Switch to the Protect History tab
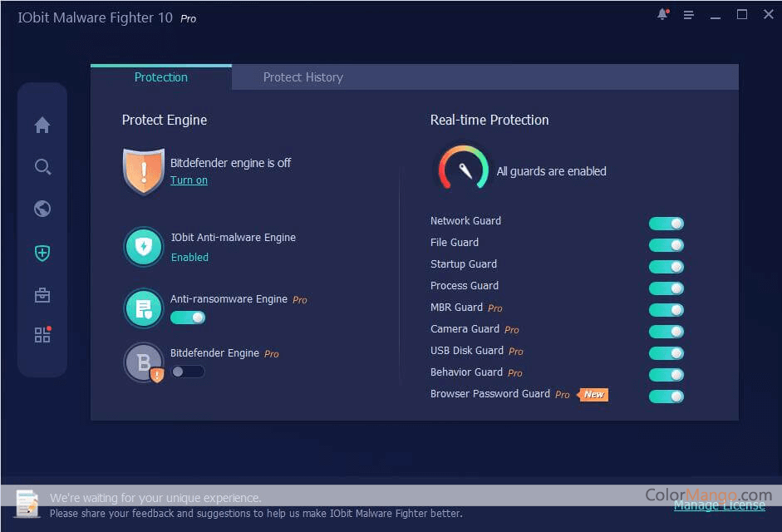782x532 pixels. 302,77
